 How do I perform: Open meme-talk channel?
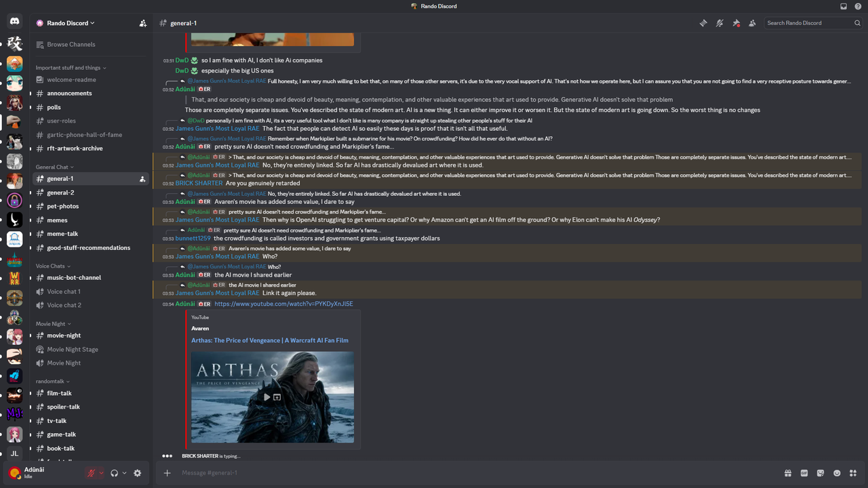click(90, 234)
